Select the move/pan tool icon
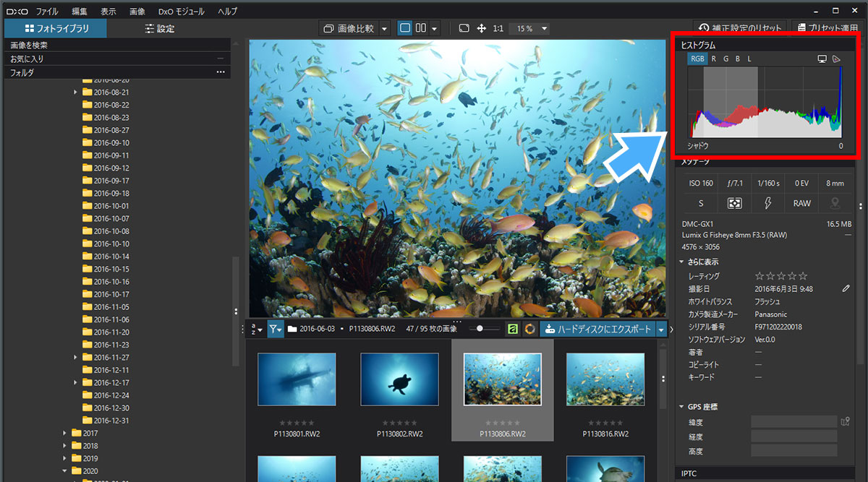Screen dimensions: 868x482 tap(482, 28)
